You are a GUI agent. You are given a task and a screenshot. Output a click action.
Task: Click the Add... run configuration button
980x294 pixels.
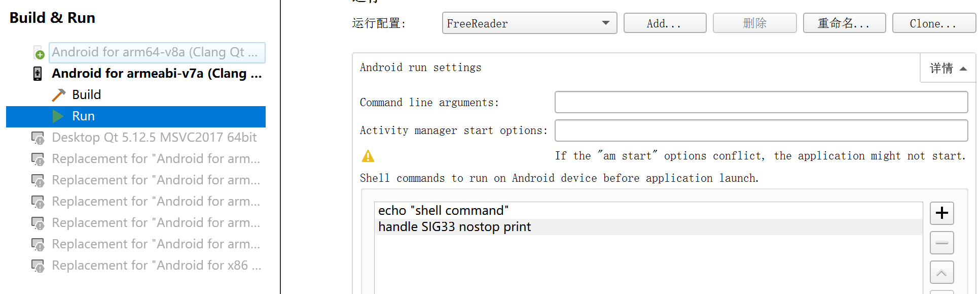click(x=665, y=23)
